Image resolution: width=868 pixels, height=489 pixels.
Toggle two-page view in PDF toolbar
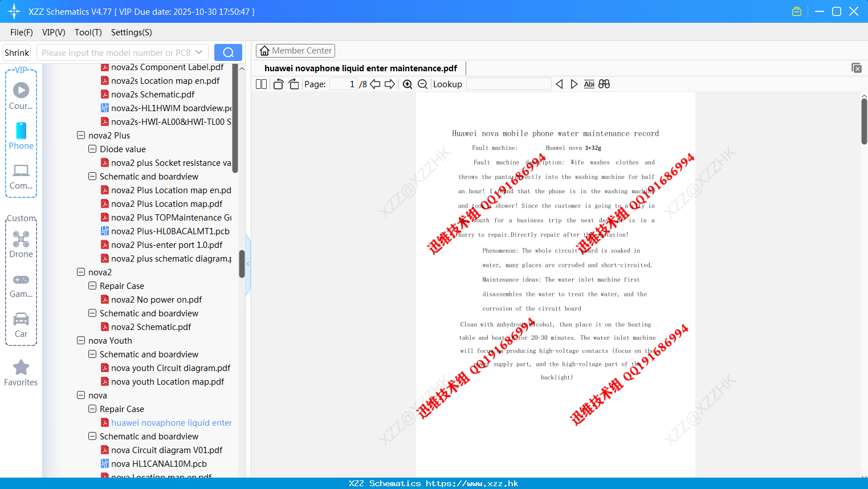[x=262, y=84]
